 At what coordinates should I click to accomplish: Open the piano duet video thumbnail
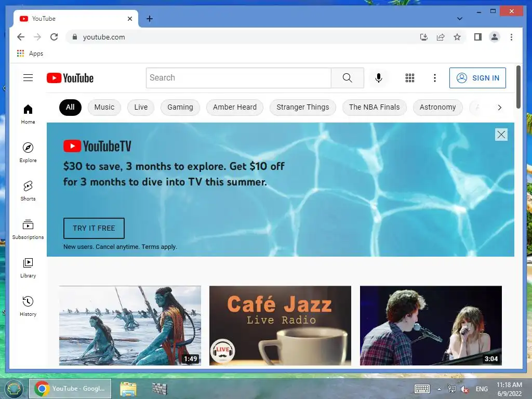[x=431, y=326]
